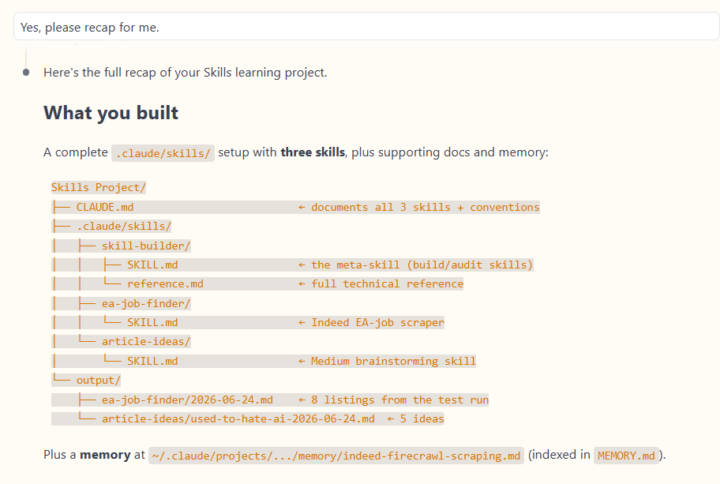The height and width of the screenshot is (484, 720).
Task: Click SKILL.md described as Indeed EA-job scraper
Action: point(152,322)
